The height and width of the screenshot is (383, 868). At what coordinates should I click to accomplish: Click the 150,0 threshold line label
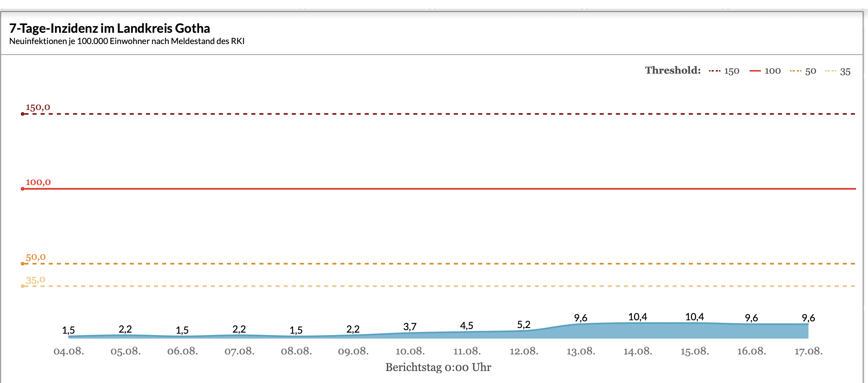[x=38, y=107]
